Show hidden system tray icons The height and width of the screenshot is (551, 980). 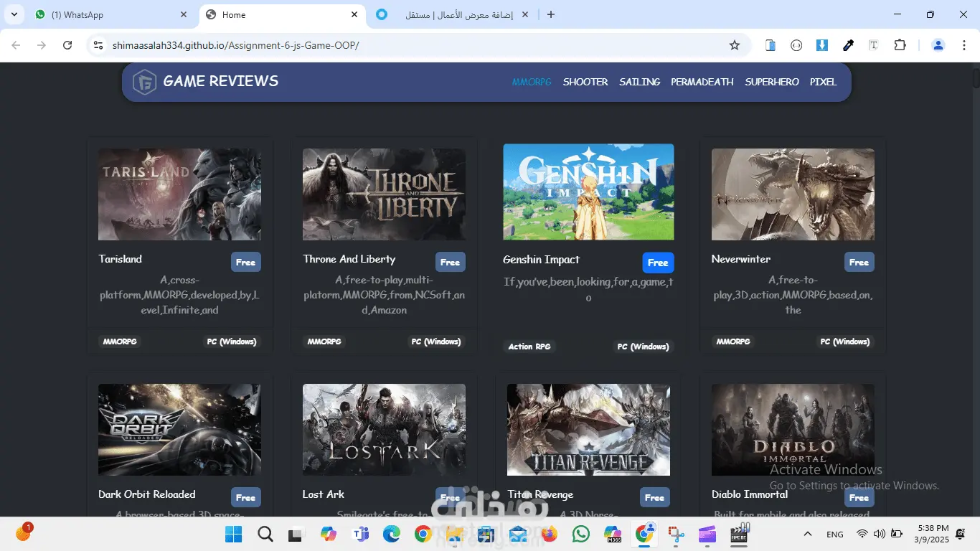click(x=807, y=534)
